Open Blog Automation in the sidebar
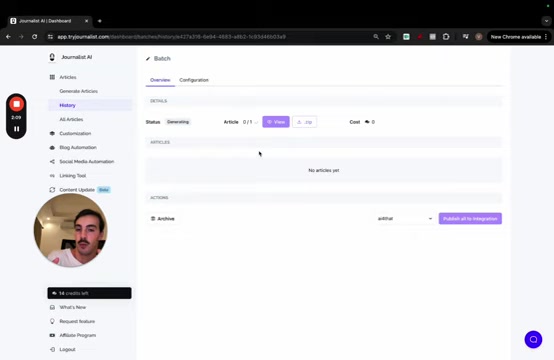Image resolution: width=554 pixels, height=360 pixels. coord(78,148)
